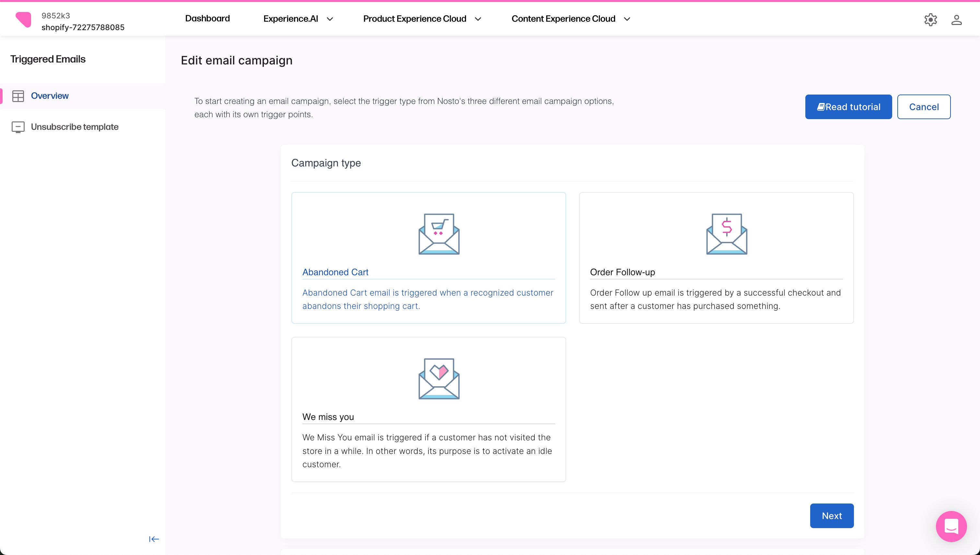Click the Next button

coord(832,515)
